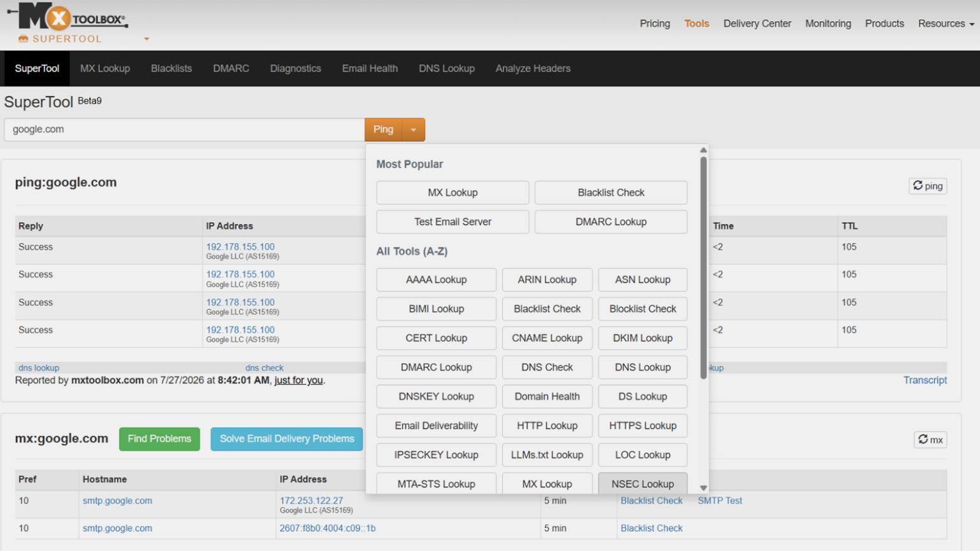This screenshot has height=551, width=980.
Task: Switch to Analyze Headers tab
Action: (x=533, y=69)
